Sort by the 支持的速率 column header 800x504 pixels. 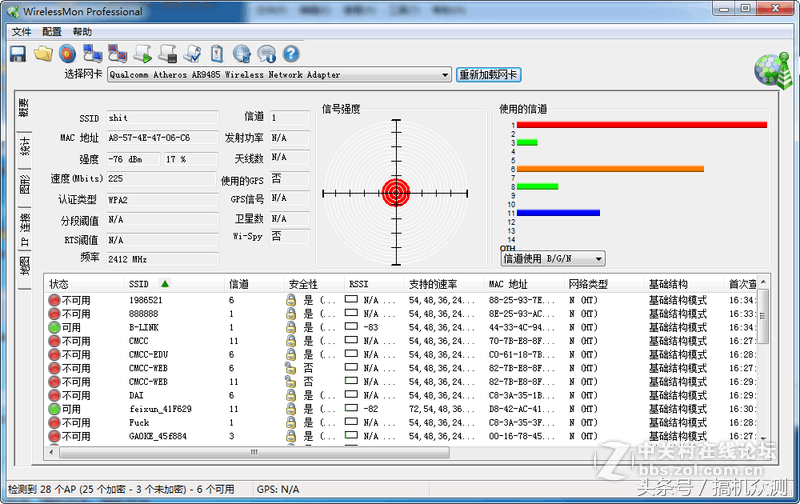(x=444, y=284)
